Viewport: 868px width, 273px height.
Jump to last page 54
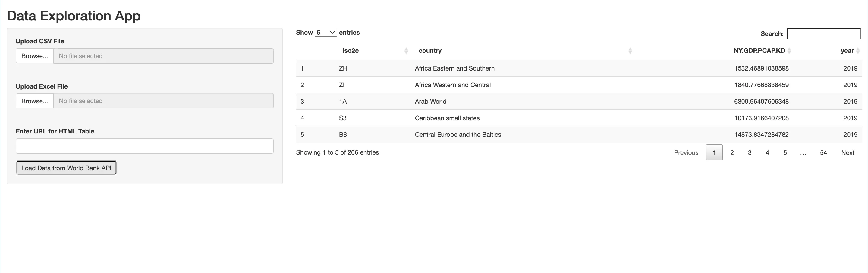[x=823, y=153]
